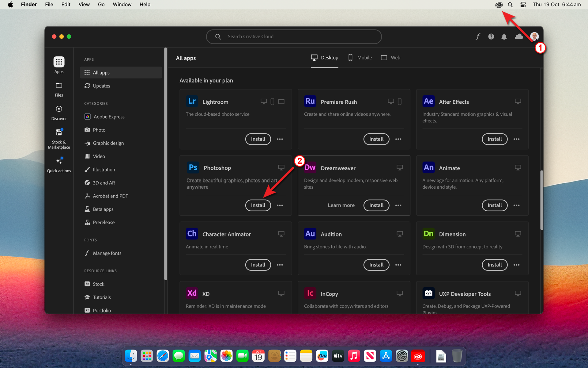Click the Lightroom app icon

pyautogui.click(x=192, y=101)
